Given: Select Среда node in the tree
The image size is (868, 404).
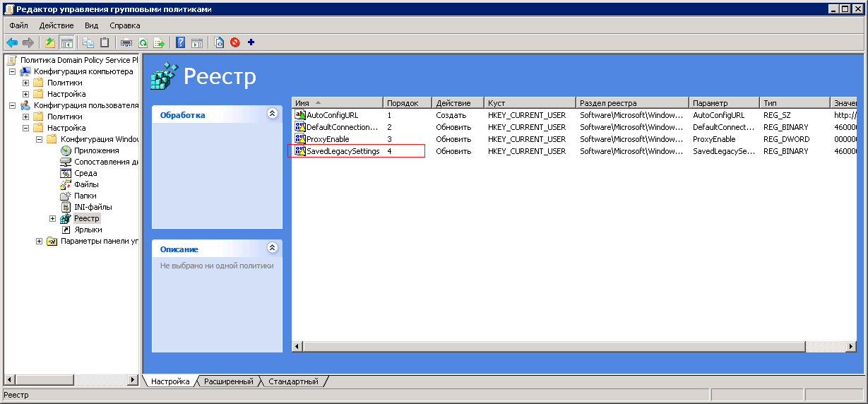Looking at the screenshot, I should [85, 173].
